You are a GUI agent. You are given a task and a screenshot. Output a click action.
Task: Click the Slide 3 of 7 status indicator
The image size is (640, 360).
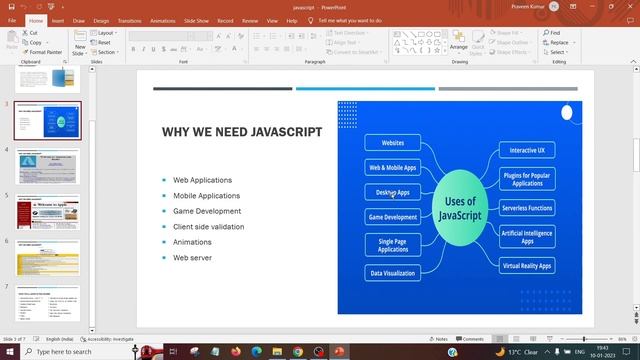[x=14, y=339]
